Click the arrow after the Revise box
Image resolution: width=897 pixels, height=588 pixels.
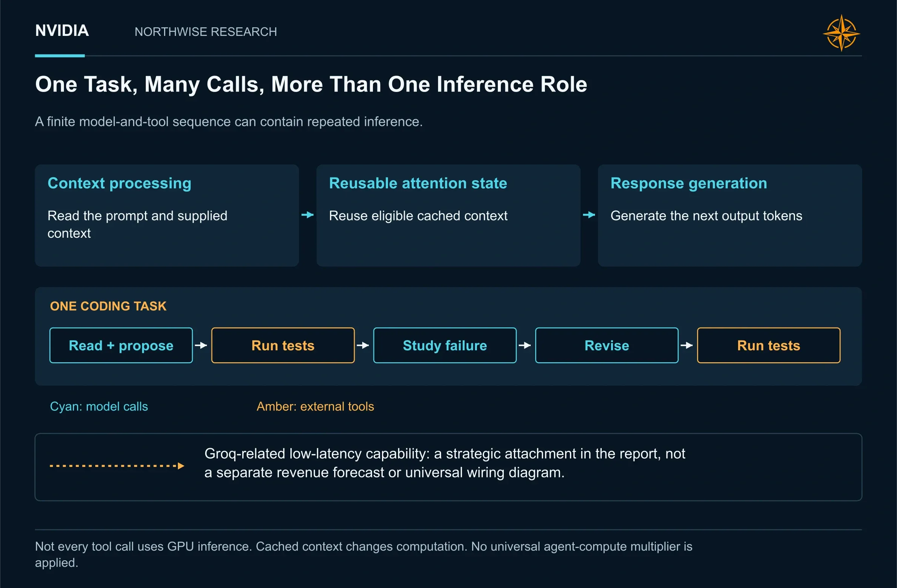tap(687, 345)
